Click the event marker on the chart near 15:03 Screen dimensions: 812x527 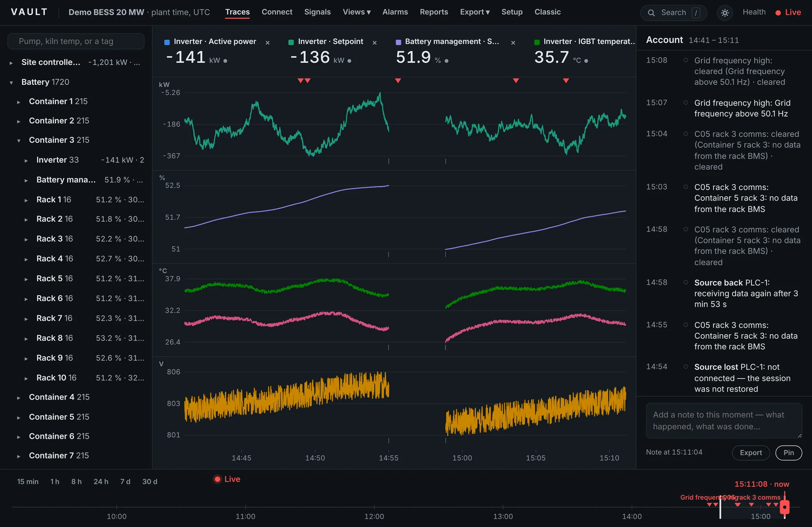pos(516,81)
